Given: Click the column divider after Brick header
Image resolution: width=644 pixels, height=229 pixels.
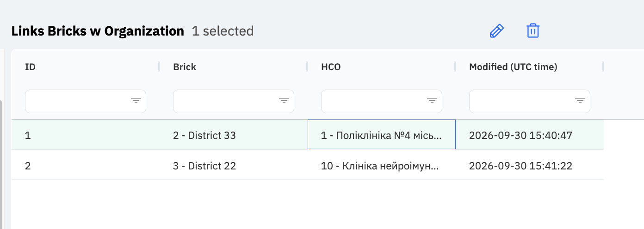Looking at the screenshot, I should click(307, 66).
